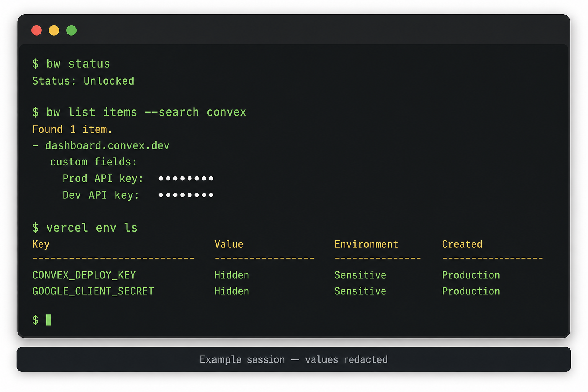Image resolution: width=588 pixels, height=392 pixels.
Task: Click the '$ bw status' command line
Action: point(71,64)
